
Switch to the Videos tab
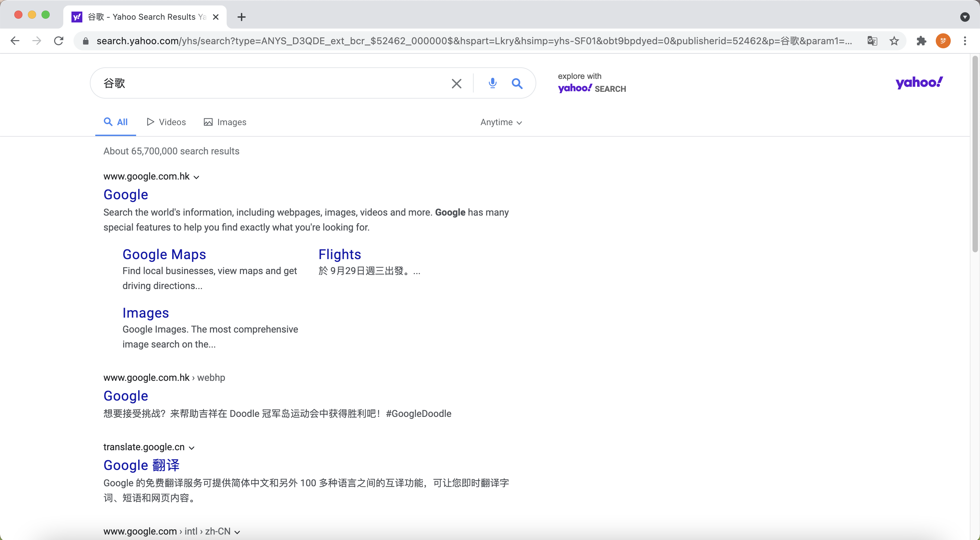click(166, 122)
